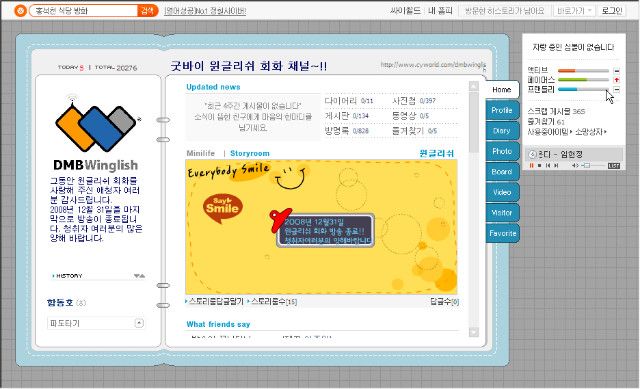Switch to the Minilife tab

(200, 153)
